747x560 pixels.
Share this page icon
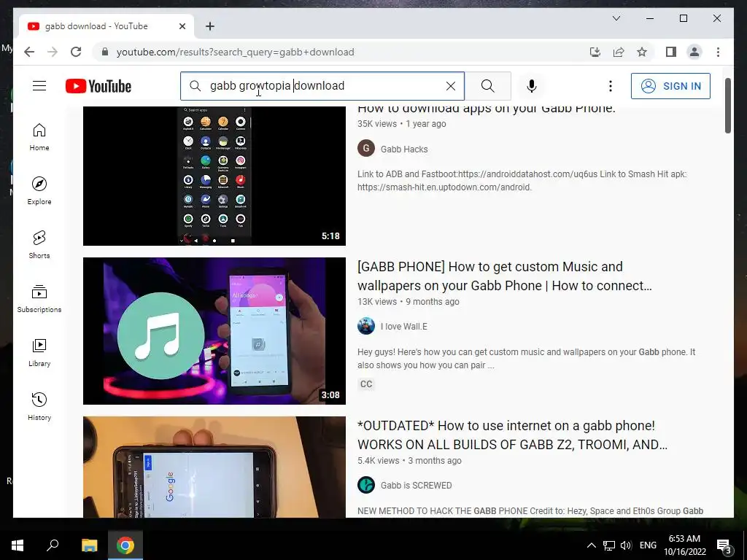pyautogui.click(x=619, y=52)
